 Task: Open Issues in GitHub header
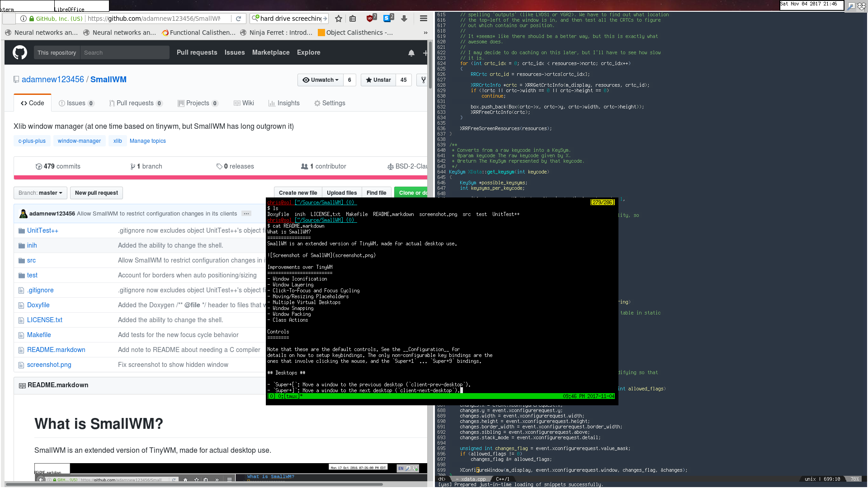(x=235, y=52)
